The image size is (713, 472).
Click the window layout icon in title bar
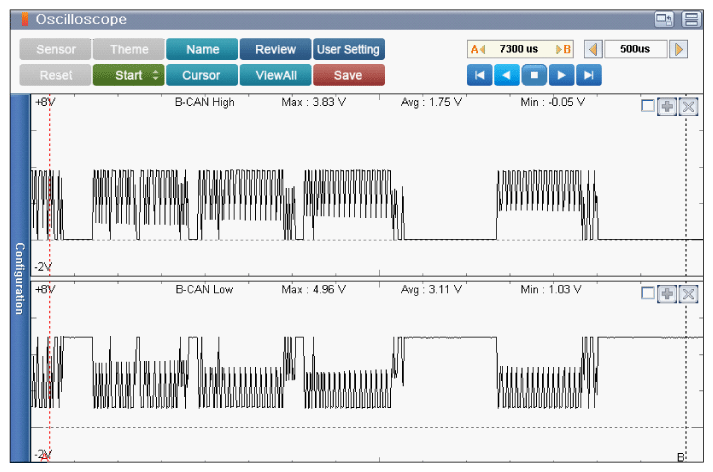coord(663,19)
